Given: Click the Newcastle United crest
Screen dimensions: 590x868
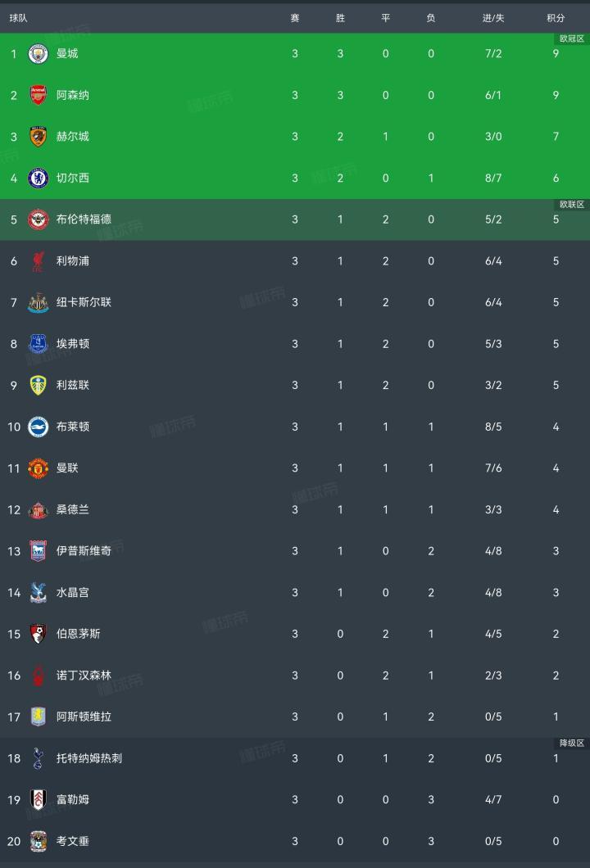Looking at the screenshot, I should 38,302.
